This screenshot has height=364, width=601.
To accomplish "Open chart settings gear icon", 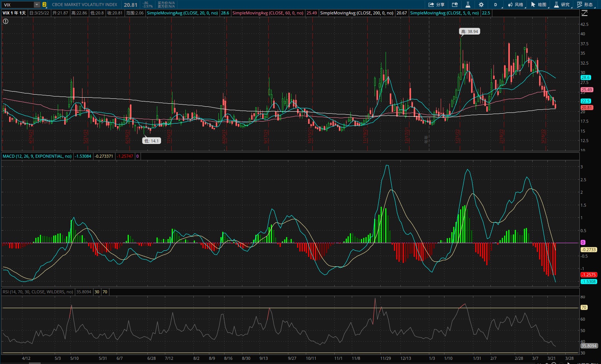I will [x=481, y=5].
